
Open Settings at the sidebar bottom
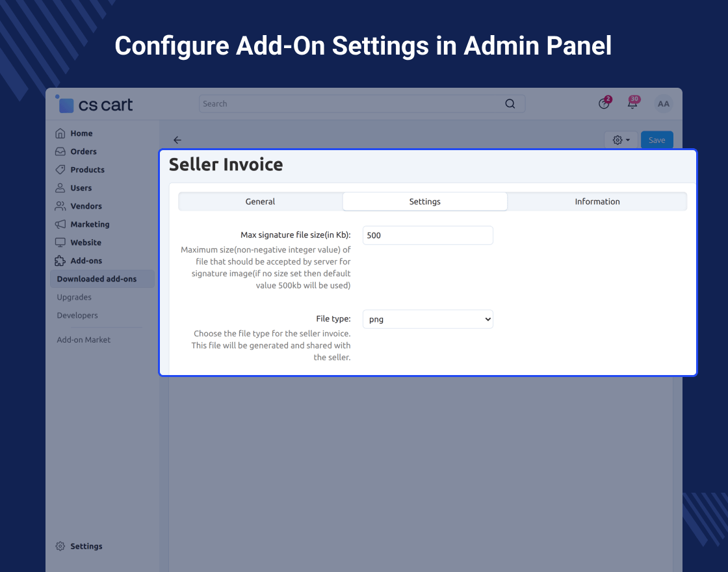tap(86, 546)
